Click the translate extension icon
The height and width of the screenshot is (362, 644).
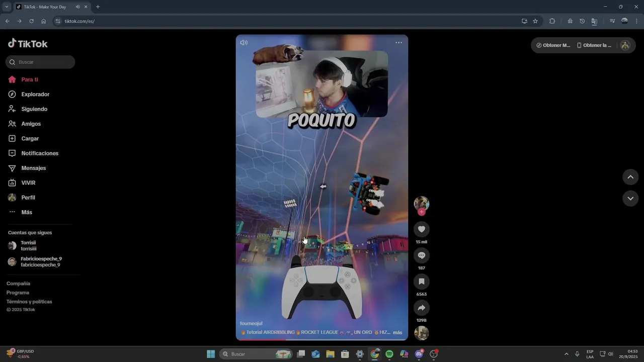tap(594, 21)
